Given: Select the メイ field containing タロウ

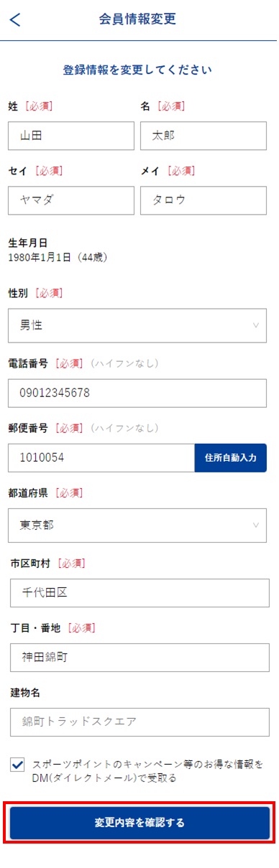Looking at the screenshot, I should click(x=203, y=200).
